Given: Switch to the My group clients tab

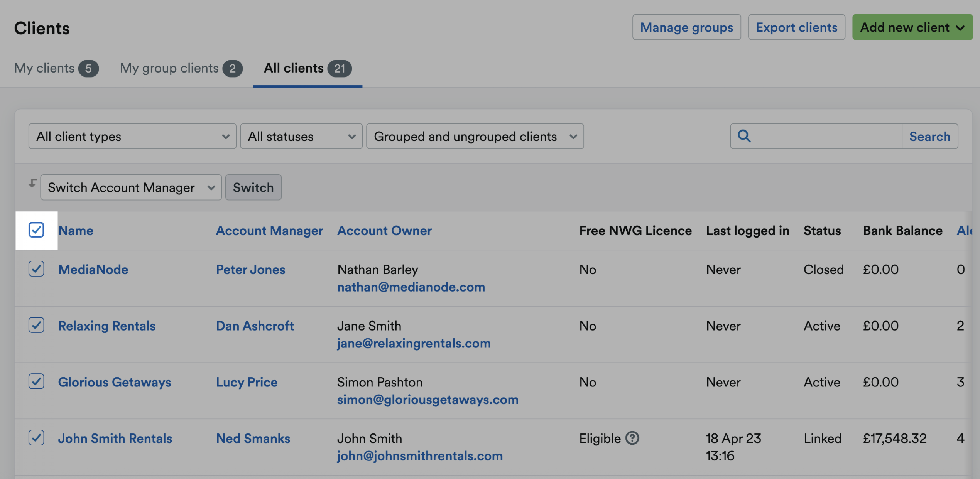Looking at the screenshot, I should pyautogui.click(x=181, y=68).
